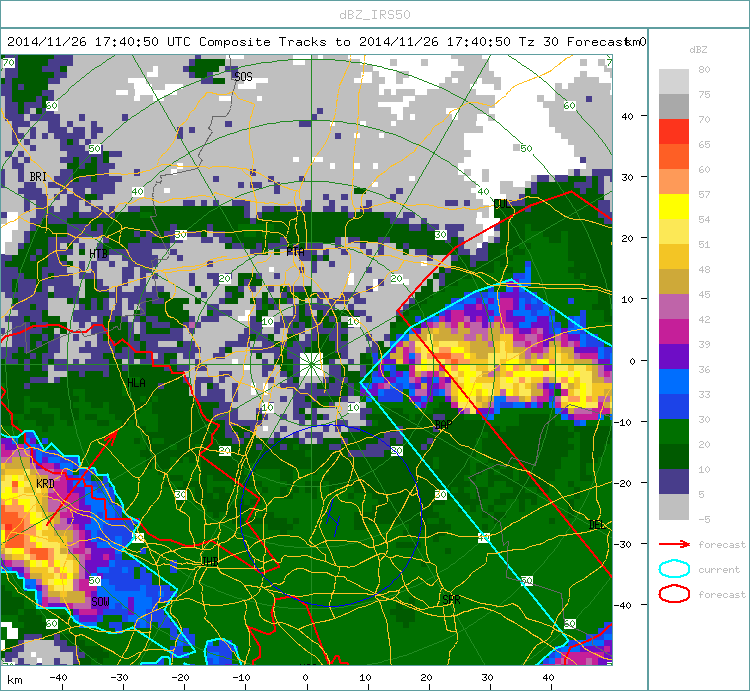Click the 'current' legend label
Viewport: 750px width, 691px height.
click(x=719, y=570)
